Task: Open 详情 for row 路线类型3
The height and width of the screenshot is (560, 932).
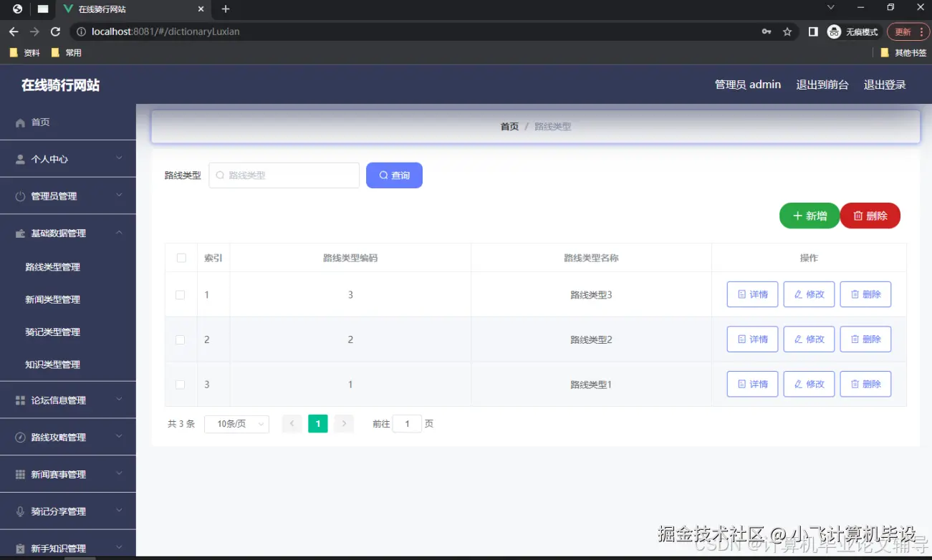Action: point(752,294)
